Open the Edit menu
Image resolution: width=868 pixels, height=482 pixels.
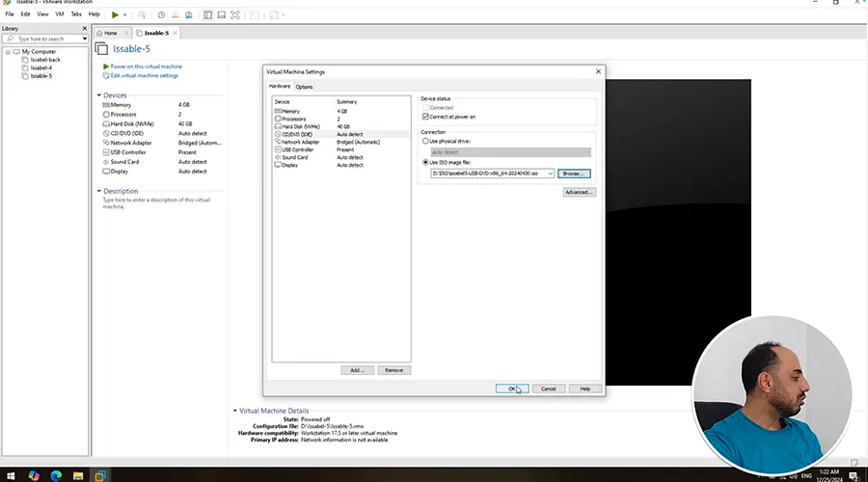point(25,14)
